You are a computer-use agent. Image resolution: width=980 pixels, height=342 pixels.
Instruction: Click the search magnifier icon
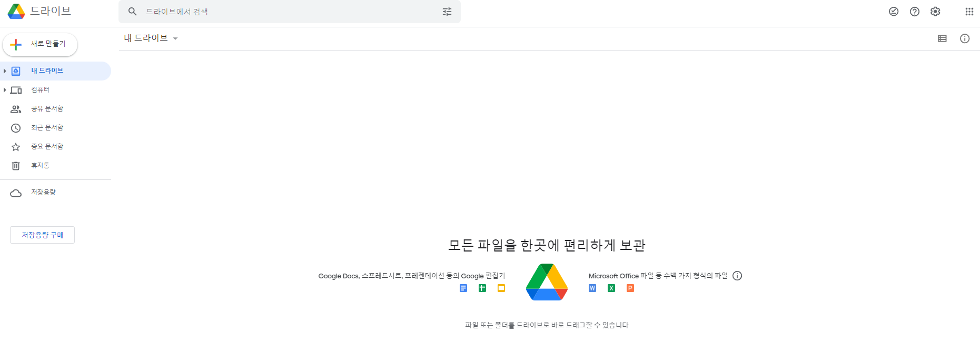133,12
